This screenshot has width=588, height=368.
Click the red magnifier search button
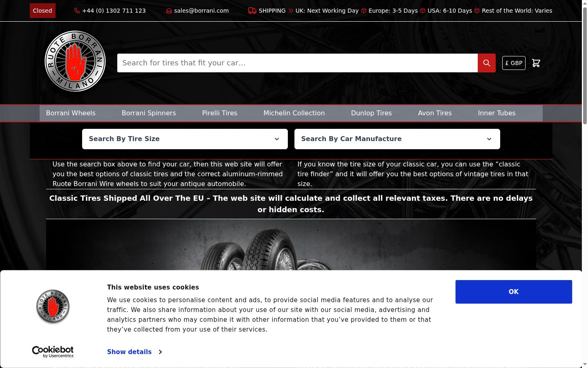coord(486,63)
